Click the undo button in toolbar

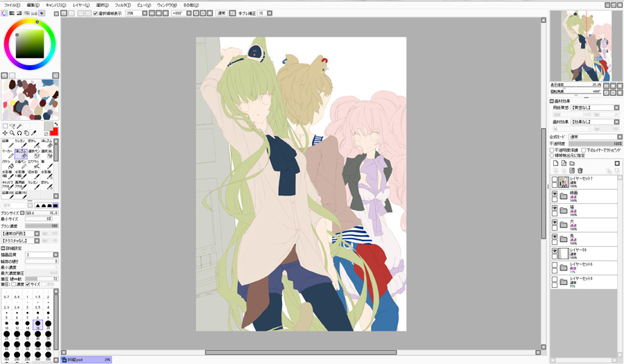tap(64, 13)
